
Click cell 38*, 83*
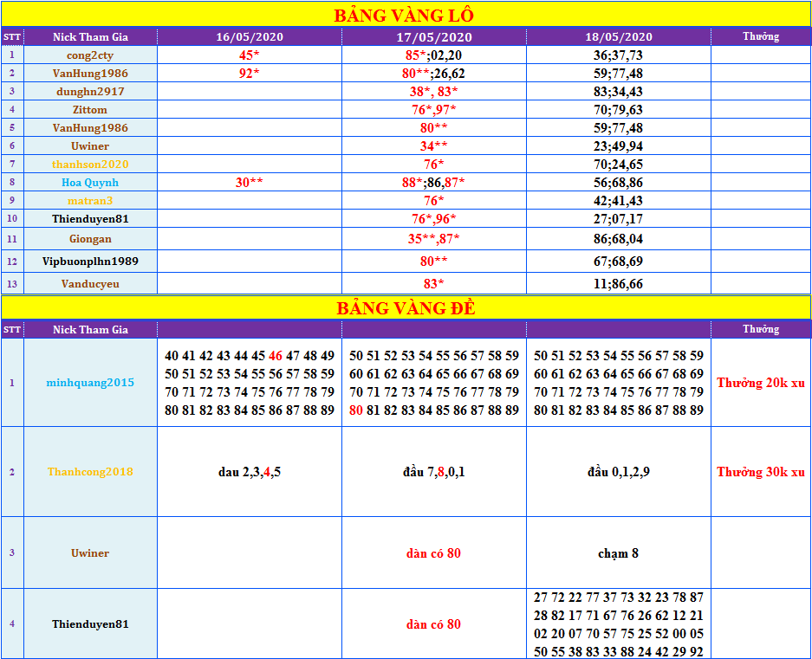coord(433,91)
